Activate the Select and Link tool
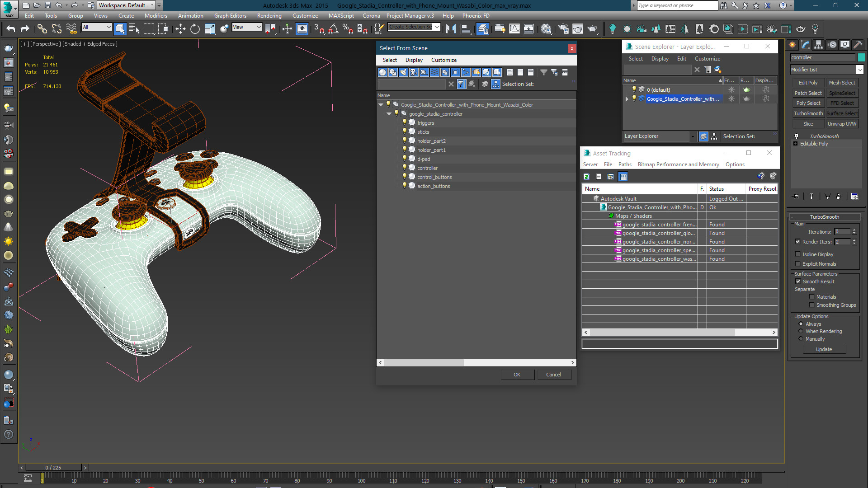The width and height of the screenshot is (868, 488). [42, 29]
